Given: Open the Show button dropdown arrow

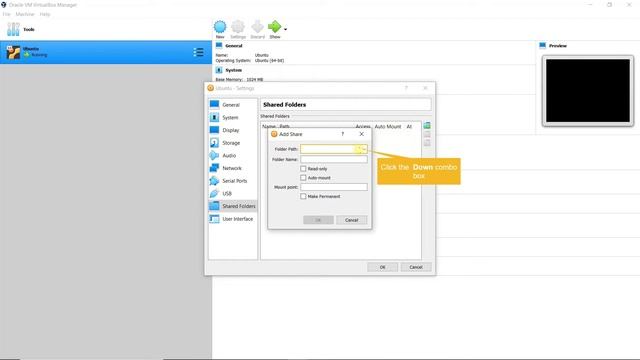Looking at the screenshot, I should point(285,29).
